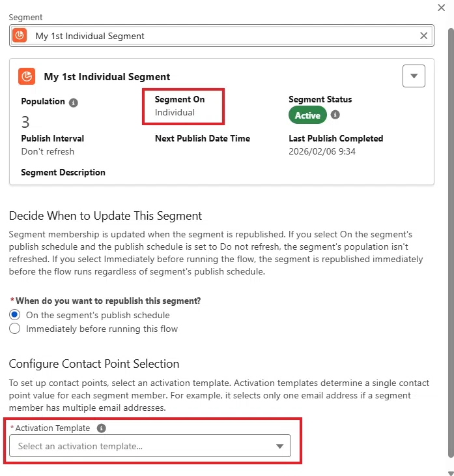Click the Publish Interval Don't refresh value
The width and height of the screenshot is (454, 476).
coord(48,151)
